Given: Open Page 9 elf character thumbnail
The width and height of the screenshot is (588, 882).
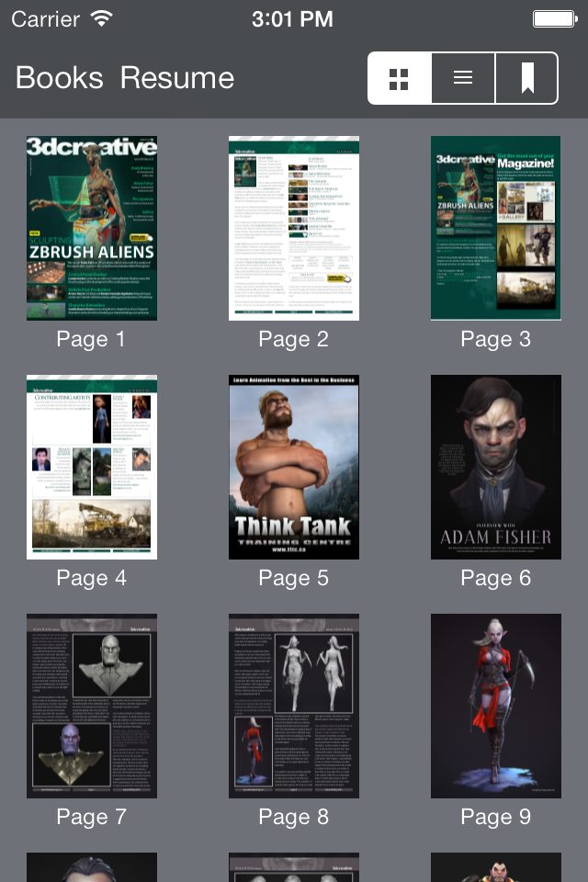Looking at the screenshot, I should 496,706.
